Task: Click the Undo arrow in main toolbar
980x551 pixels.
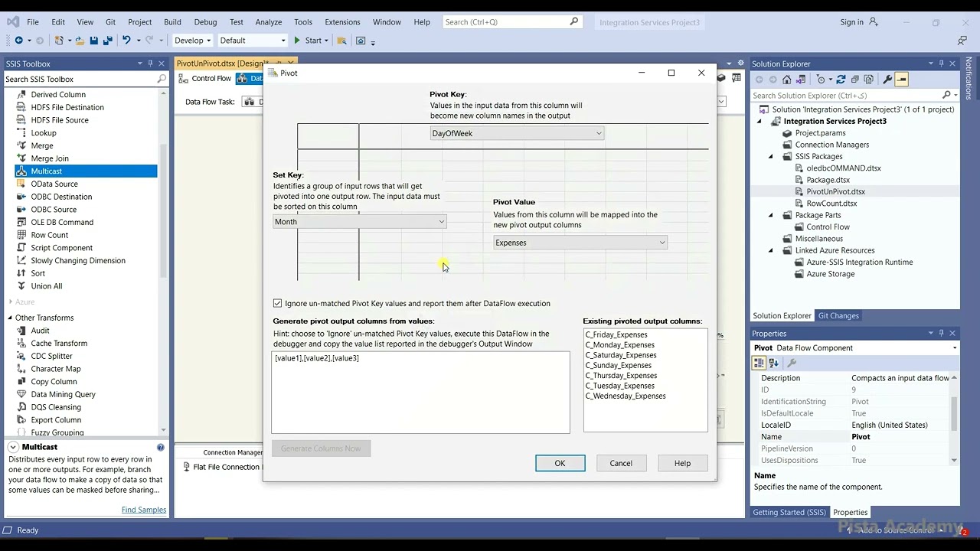Action: pos(126,41)
